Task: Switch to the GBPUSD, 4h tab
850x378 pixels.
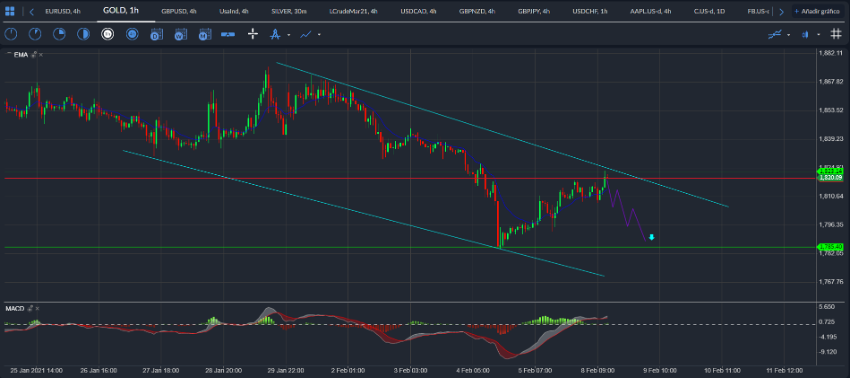Action: (179, 11)
